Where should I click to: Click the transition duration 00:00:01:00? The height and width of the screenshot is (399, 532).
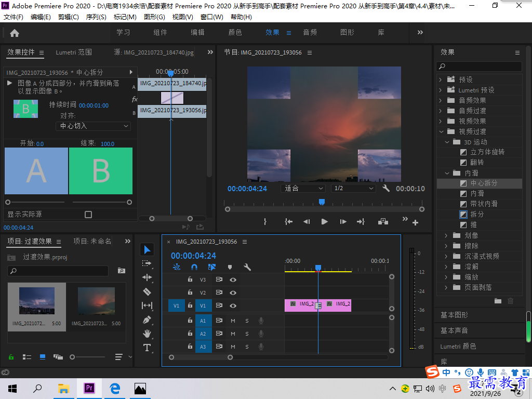(94, 105)
